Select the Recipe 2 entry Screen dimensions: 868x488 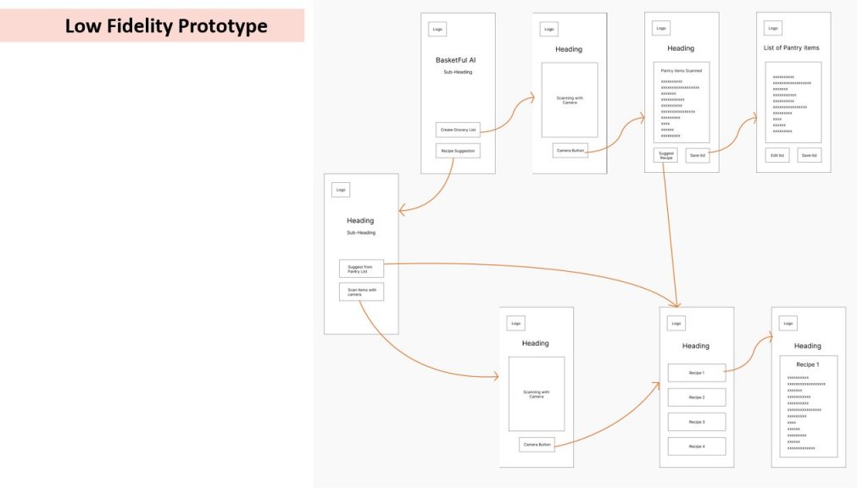point(696,397)
